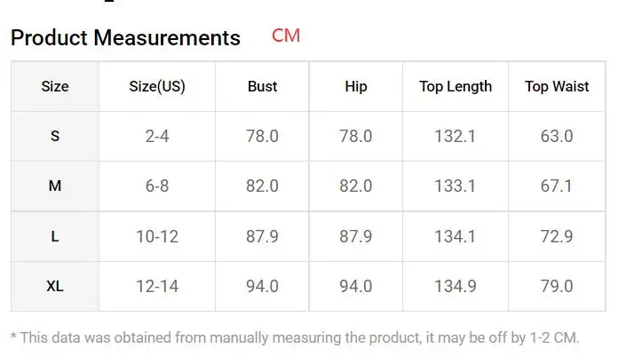
Task: Click the Bust column header
Action: tap(262, 86)
